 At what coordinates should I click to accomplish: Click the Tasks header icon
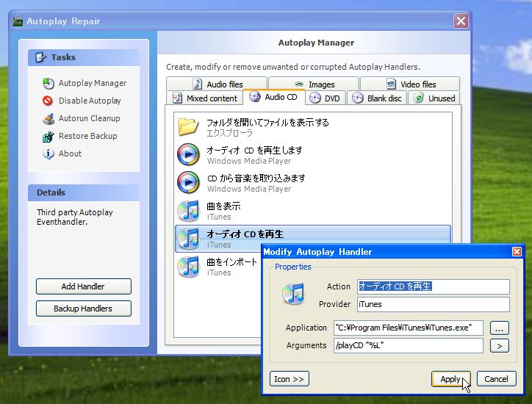(x=40, y=57)
